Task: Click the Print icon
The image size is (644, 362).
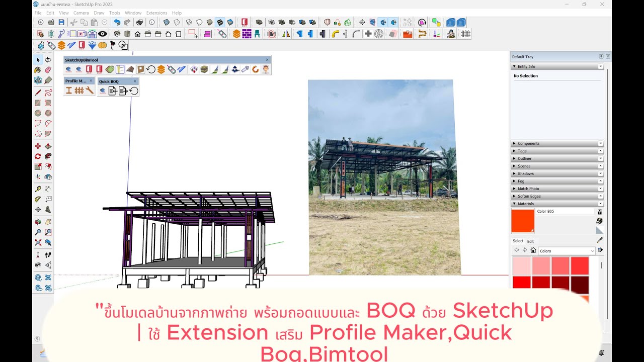Action: point(139,22)
